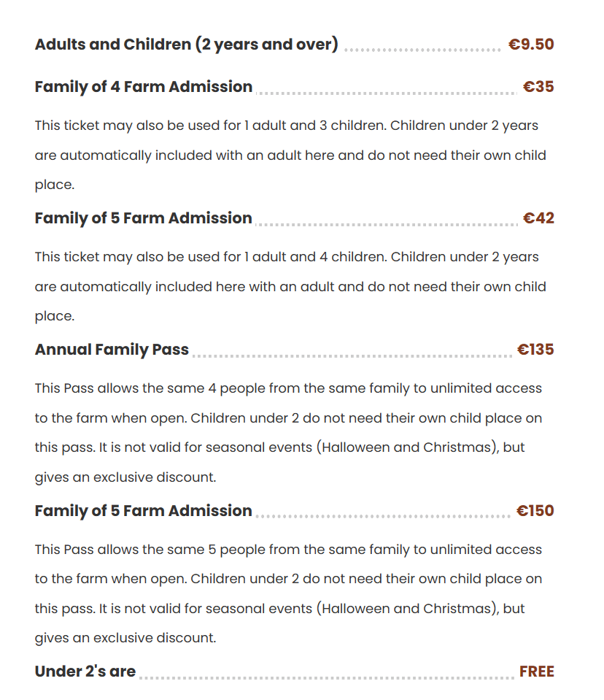Click the Family of 5 heading priced €42
This screenshot has width=604, height=700.
point(144,218)
